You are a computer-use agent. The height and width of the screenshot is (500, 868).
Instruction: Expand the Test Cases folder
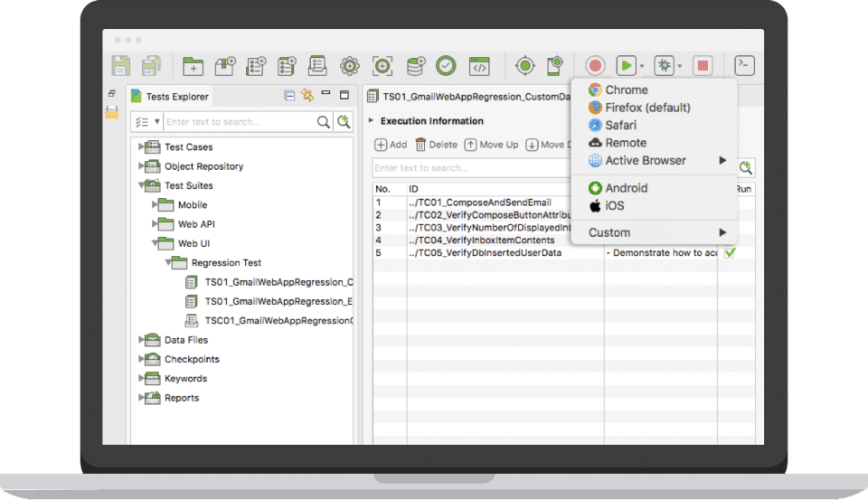click(141, 146)
